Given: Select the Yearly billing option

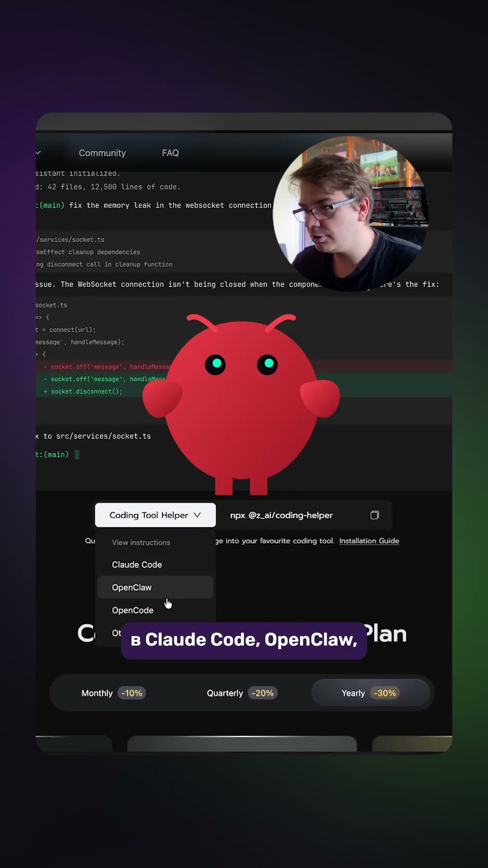Looking at the screenshot, I should pyautogui.click(x=370, y=693).
